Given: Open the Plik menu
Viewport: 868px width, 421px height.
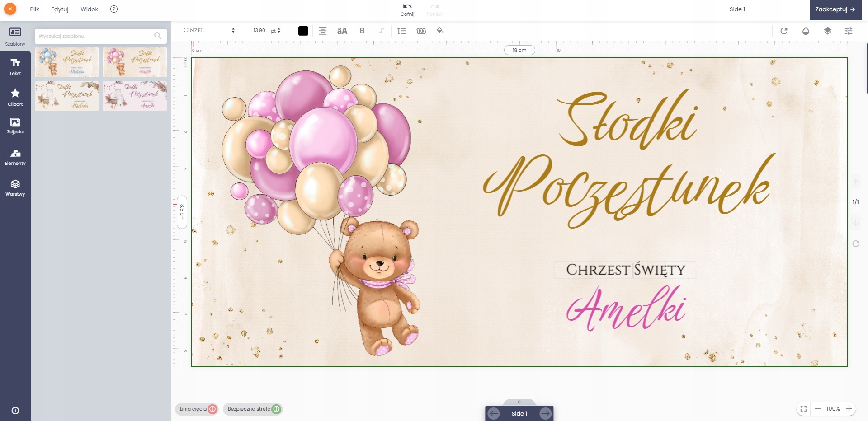Looking at the screenshot, I should point(34,9).
